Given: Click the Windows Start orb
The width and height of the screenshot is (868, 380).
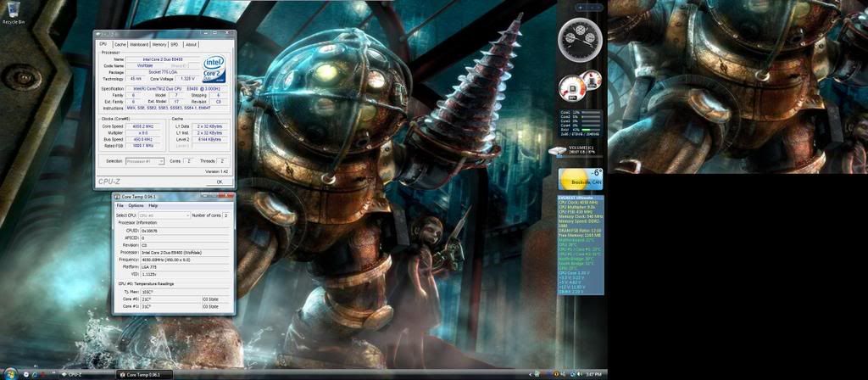Looking at the screenshot, I should pyautogui.click(x=10, y=374).
